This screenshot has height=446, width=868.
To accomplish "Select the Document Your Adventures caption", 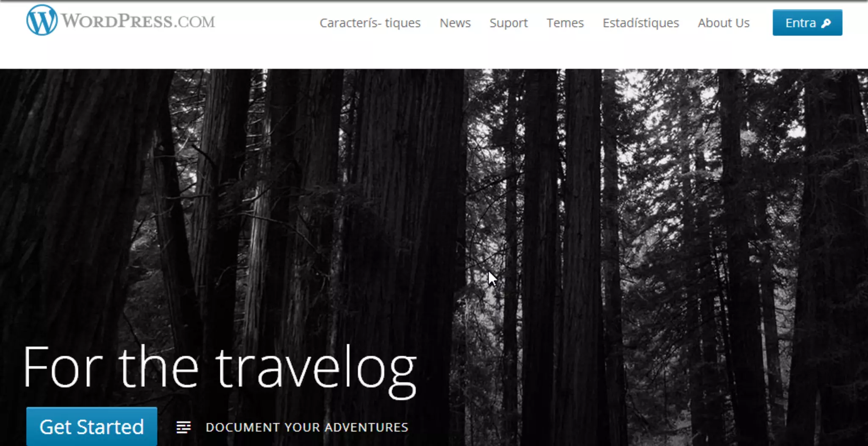I will click(307, 427).
